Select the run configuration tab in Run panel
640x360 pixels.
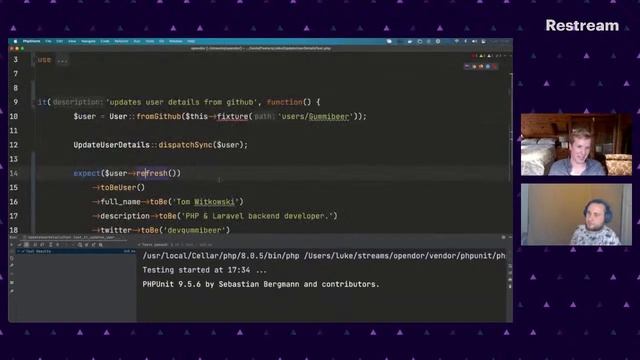pos(71,237)
